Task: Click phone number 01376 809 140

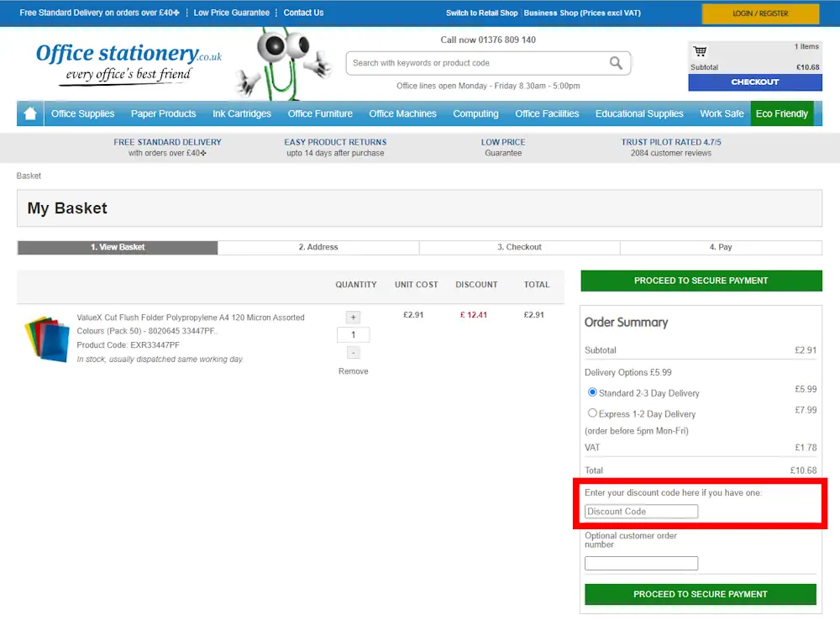Action: [507, 39]
